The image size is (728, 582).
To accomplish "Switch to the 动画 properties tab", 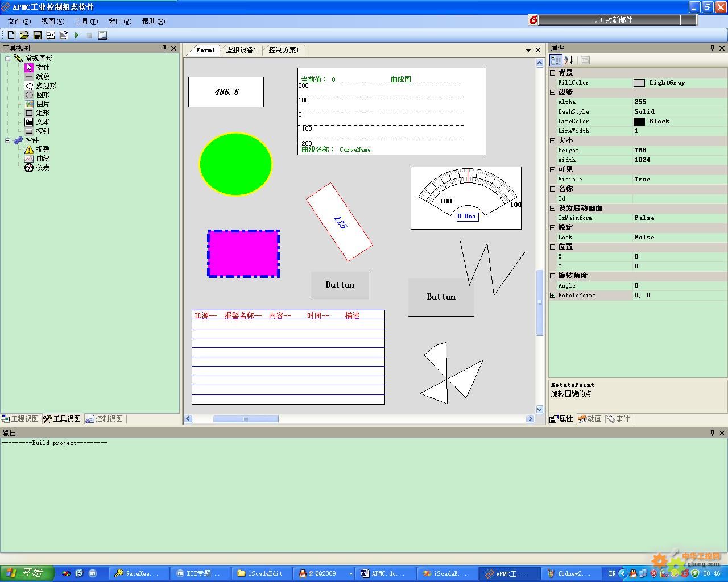I will coord(590,419).
